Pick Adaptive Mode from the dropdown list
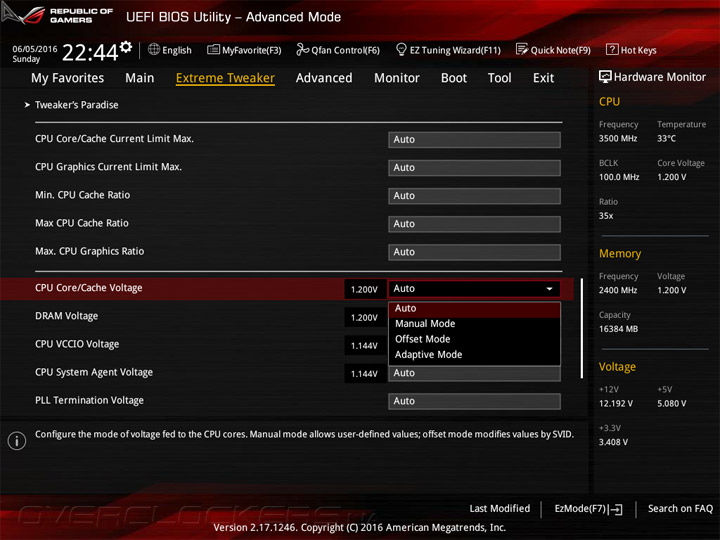Viewport: 720px width, 540px height. pos(474,354)
